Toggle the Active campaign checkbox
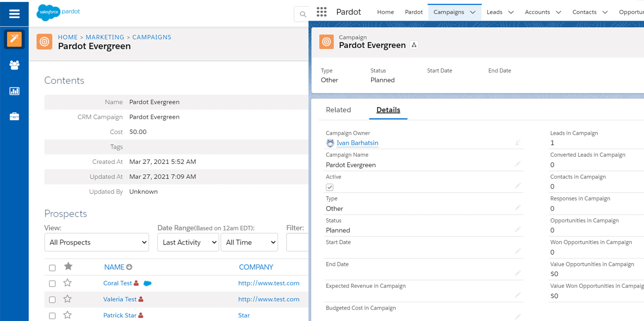The width and height of the screenshot is (644, 321). coord(329,187)
